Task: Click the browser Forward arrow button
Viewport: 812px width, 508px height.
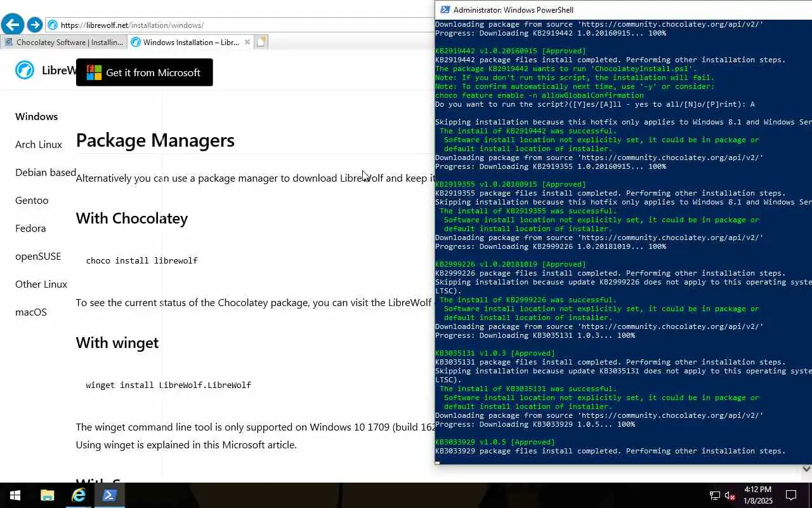Action: [x=35, y=25]
